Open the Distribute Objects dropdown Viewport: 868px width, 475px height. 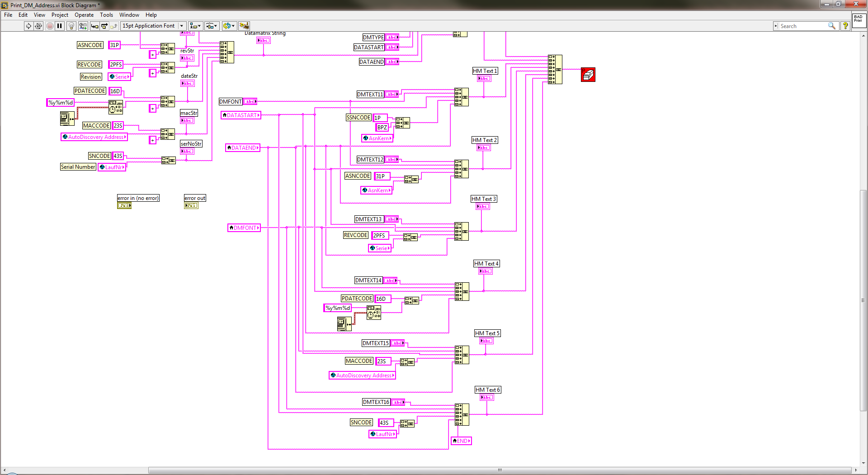tap(212, 26)
